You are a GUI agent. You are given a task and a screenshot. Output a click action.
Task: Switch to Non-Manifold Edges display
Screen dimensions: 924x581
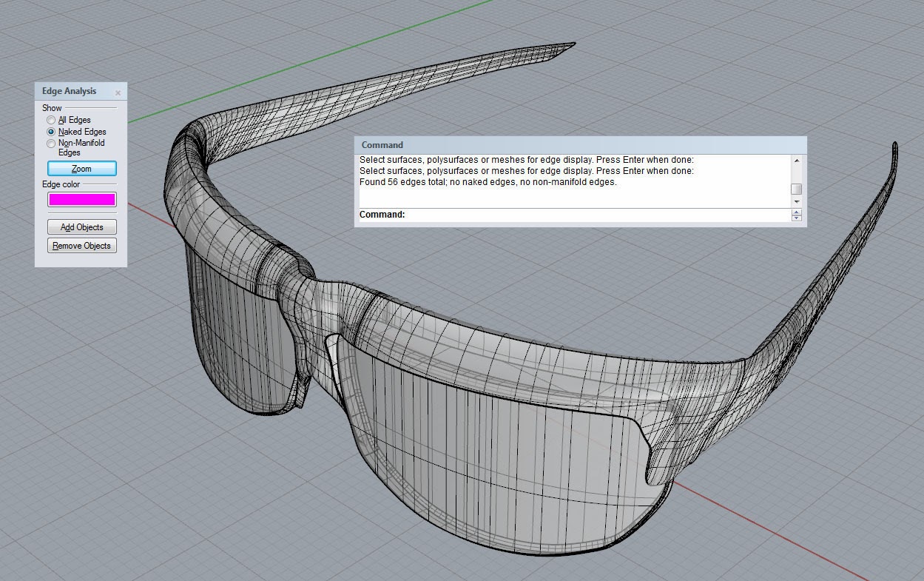click(51, 143)
